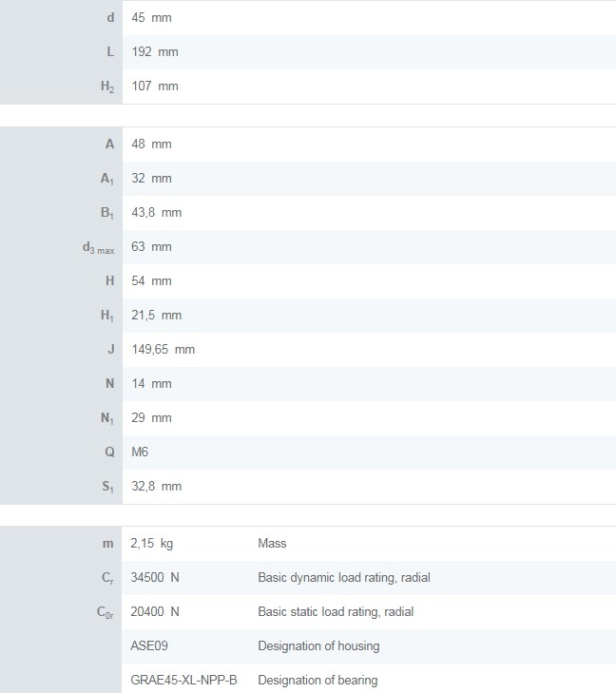Click the Basic static load rating description
The image size is (616, 693).
tap(336, 612)
